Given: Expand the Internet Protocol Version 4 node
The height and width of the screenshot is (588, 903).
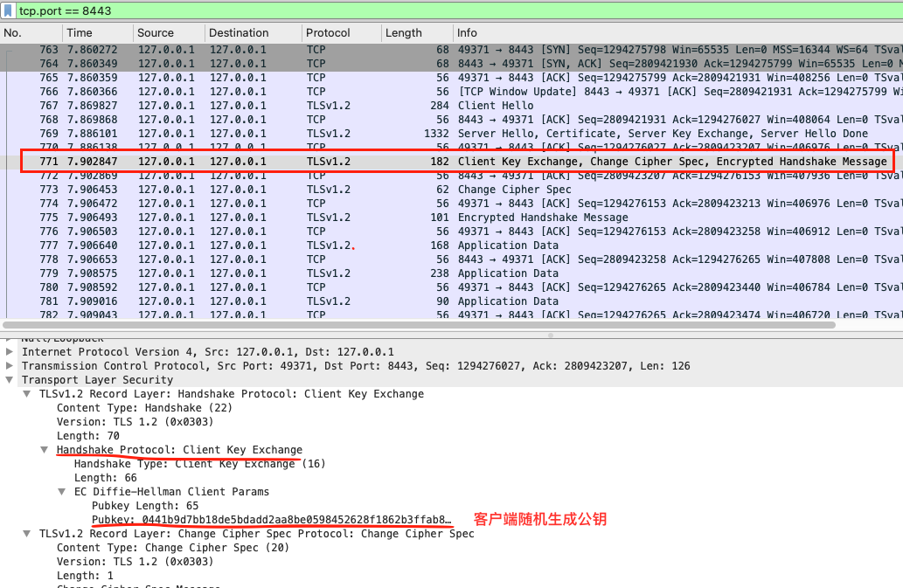Looking at the screenshot, I should 9,351.
